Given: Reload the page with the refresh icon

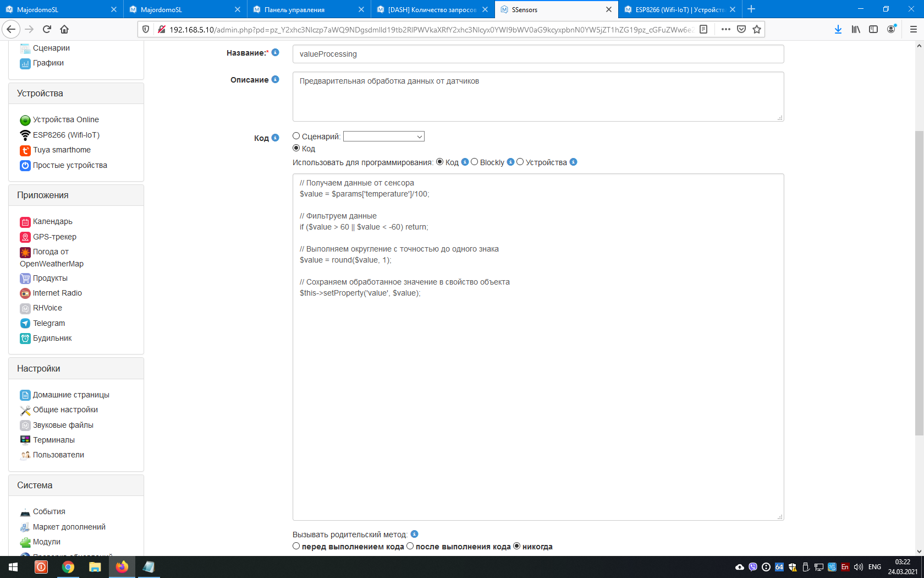Looking at the screenshot, I should tap(47, 29).
